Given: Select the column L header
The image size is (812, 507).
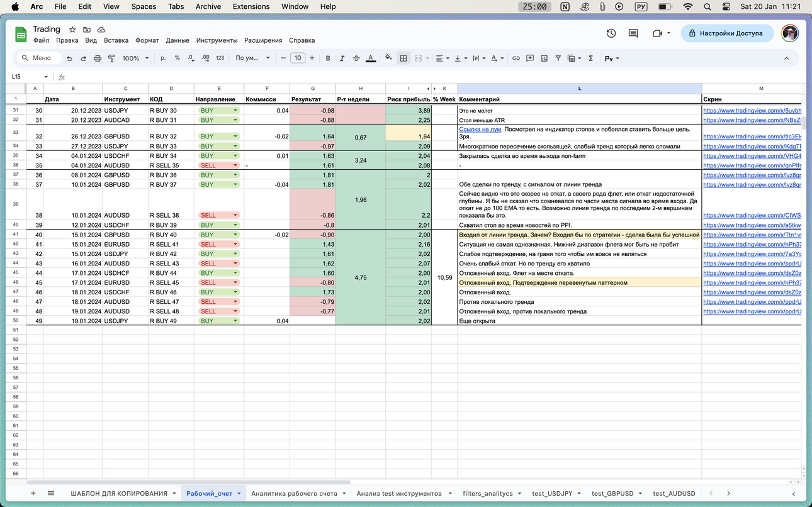Looking at the screenshot, I should point(579,88).
